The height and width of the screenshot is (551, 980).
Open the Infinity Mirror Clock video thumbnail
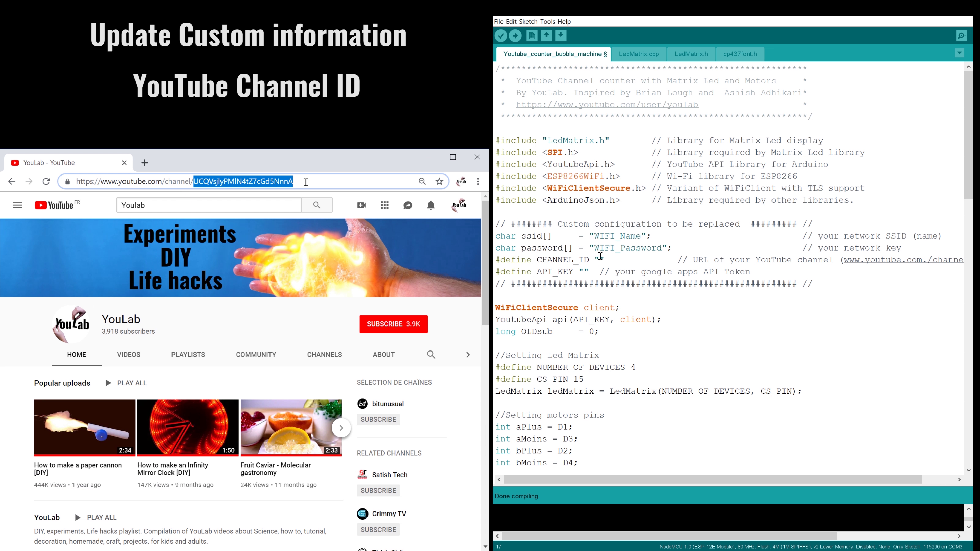188,428
